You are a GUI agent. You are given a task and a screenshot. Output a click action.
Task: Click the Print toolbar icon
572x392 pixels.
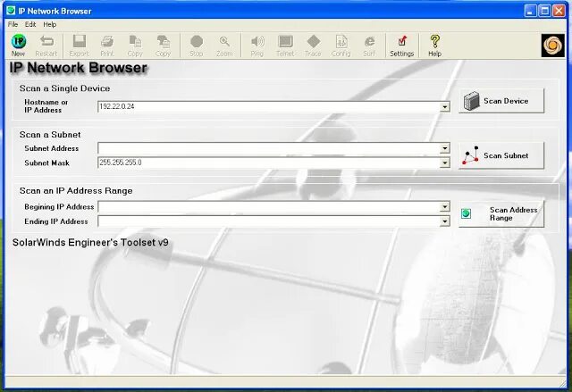pos(107,46)
